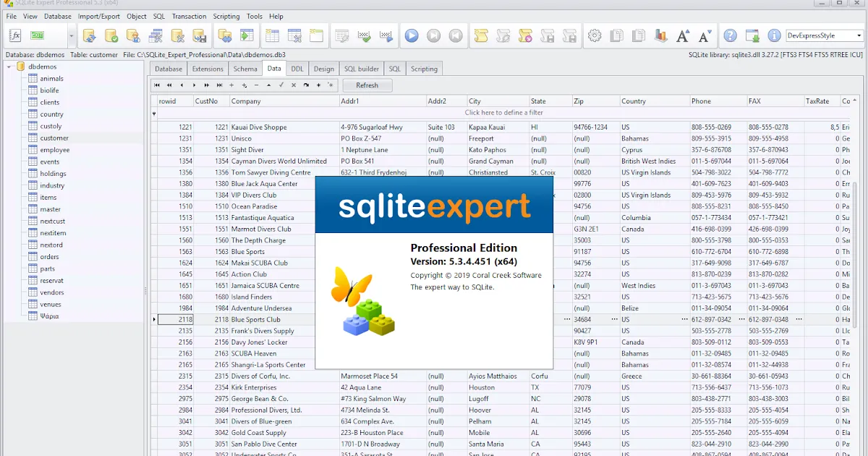Open the Scripting menu
This screenshot has height=456, width=868.
[x=226, y=16]
